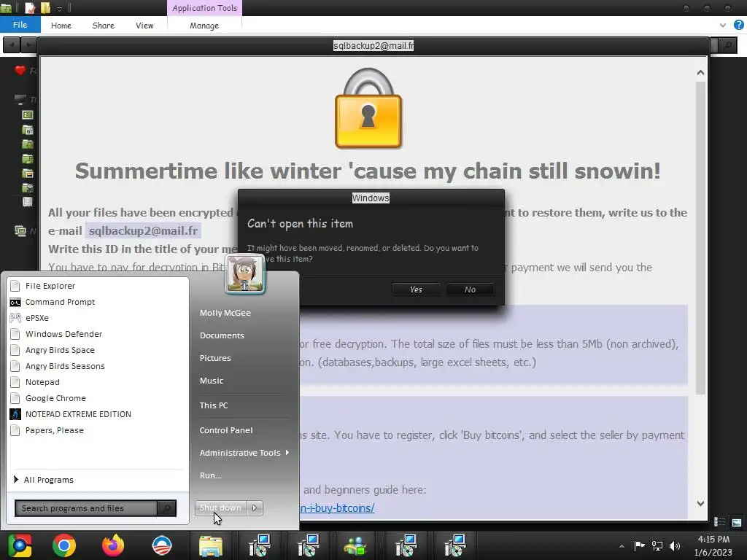Screen dimensions: 747x560
Task: Click the scroll up arrow of ransom note
Action: [700, 73]
